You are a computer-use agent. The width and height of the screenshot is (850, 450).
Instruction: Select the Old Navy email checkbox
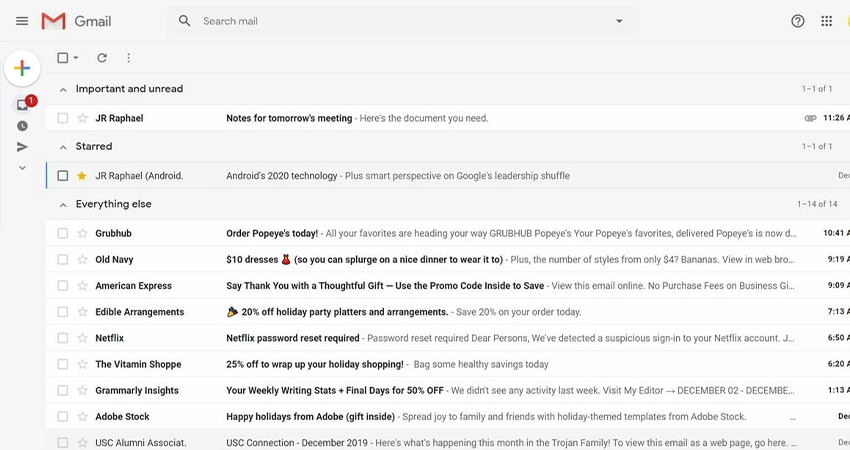pos(63,259)
